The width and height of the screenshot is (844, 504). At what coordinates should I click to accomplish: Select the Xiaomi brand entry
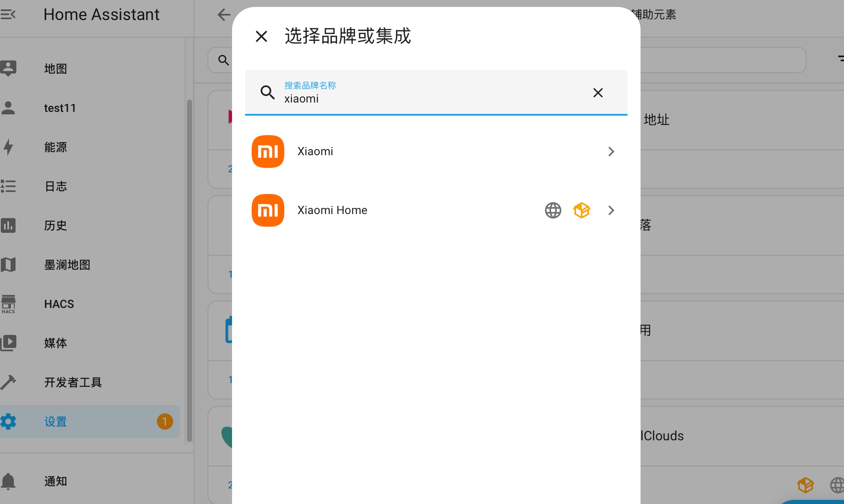click(x=315, y=152)
